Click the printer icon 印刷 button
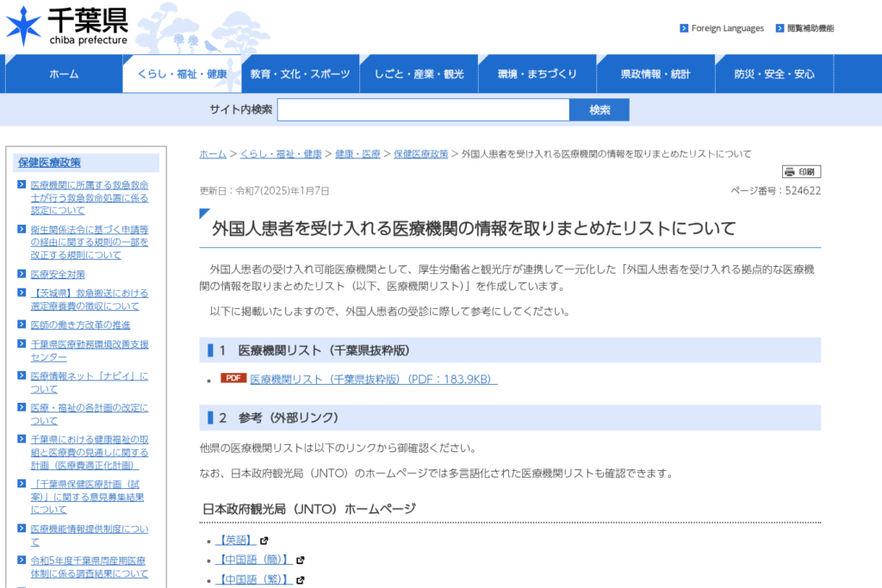This screenshot has height=588, width=882. click(801, 171)
